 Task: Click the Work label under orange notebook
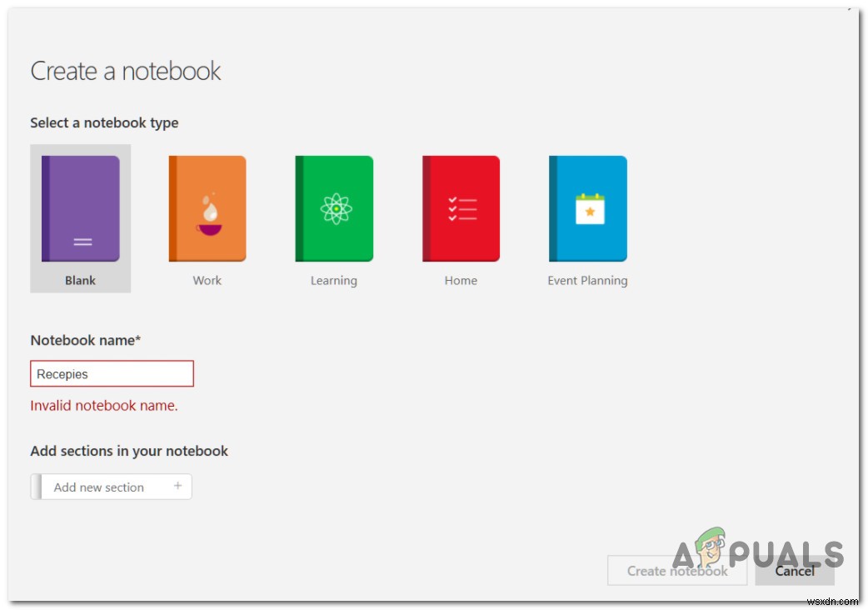[x=207, y=281]
